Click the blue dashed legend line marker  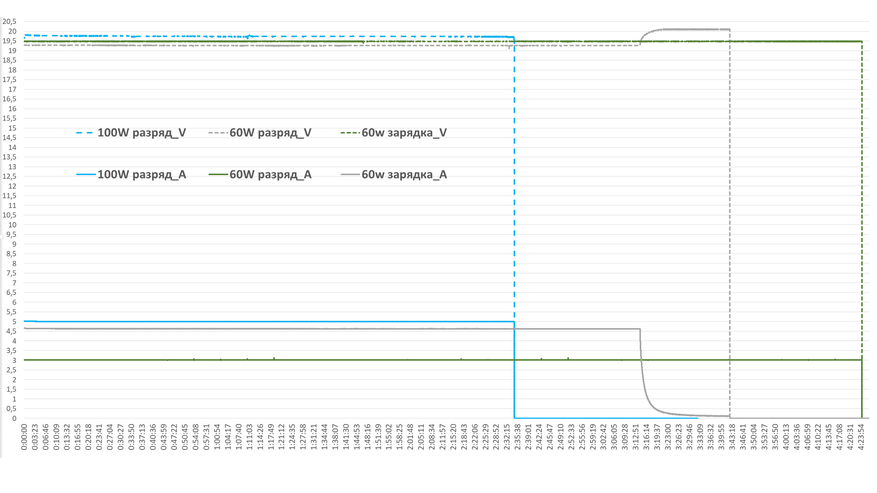pos(85,133)
